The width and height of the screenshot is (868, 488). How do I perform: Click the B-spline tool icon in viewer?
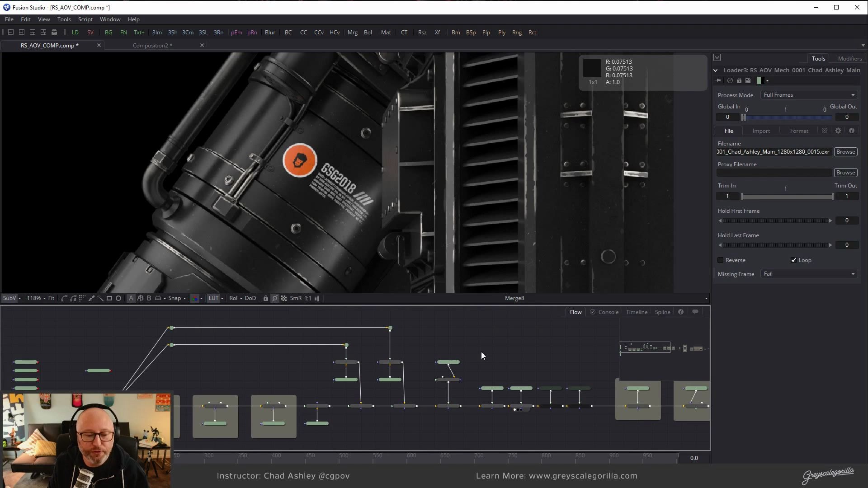point(73,298)
